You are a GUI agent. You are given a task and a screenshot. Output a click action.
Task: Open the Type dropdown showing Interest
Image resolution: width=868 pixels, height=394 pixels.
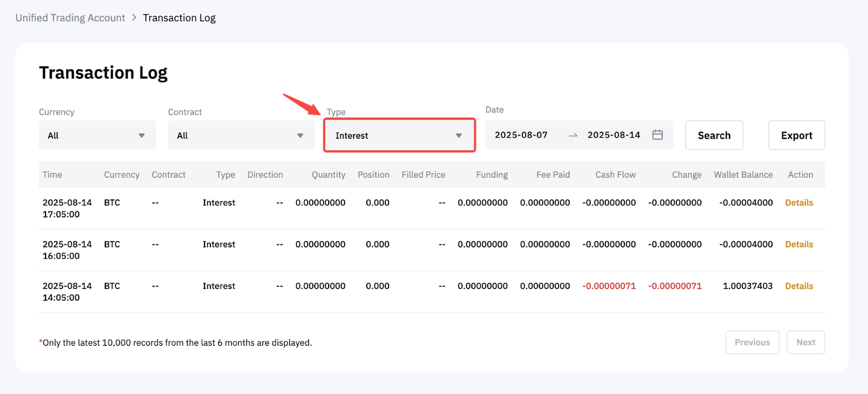coord(399,135)
